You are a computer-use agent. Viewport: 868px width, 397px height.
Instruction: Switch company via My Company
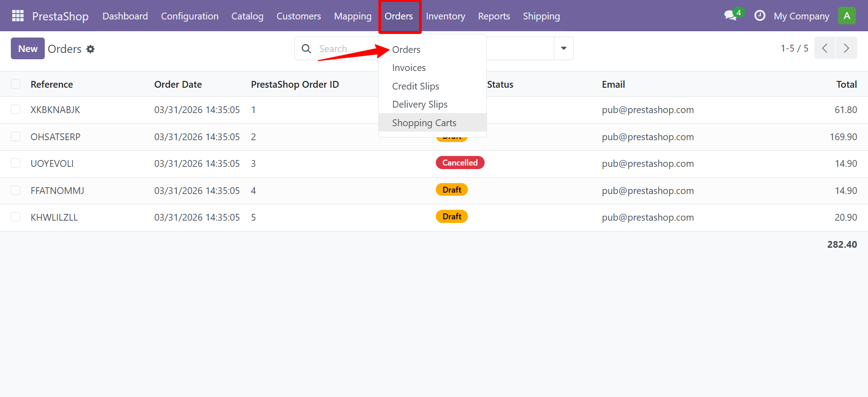[x=801, y=16]
